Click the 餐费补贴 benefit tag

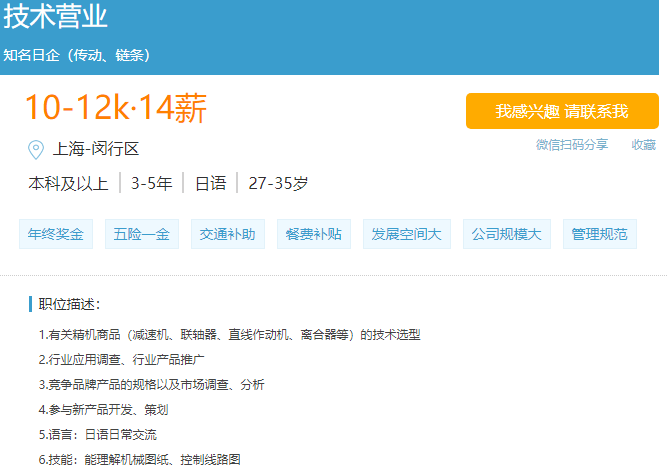(313, 235)
